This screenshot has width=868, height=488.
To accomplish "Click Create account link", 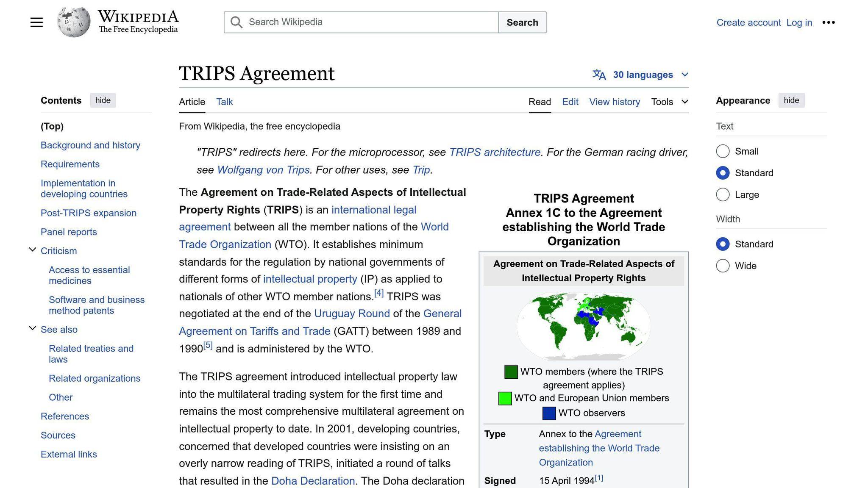I will click(748, 22).
